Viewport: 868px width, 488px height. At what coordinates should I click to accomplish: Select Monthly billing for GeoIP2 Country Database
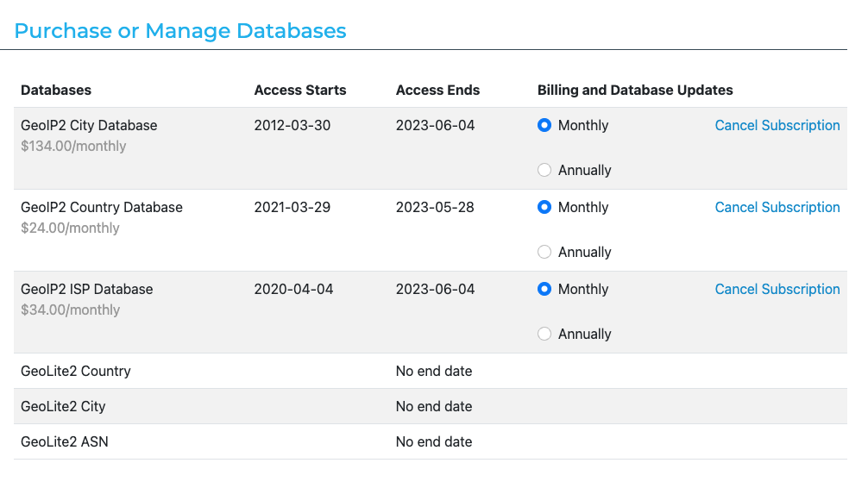click(544, 208)
